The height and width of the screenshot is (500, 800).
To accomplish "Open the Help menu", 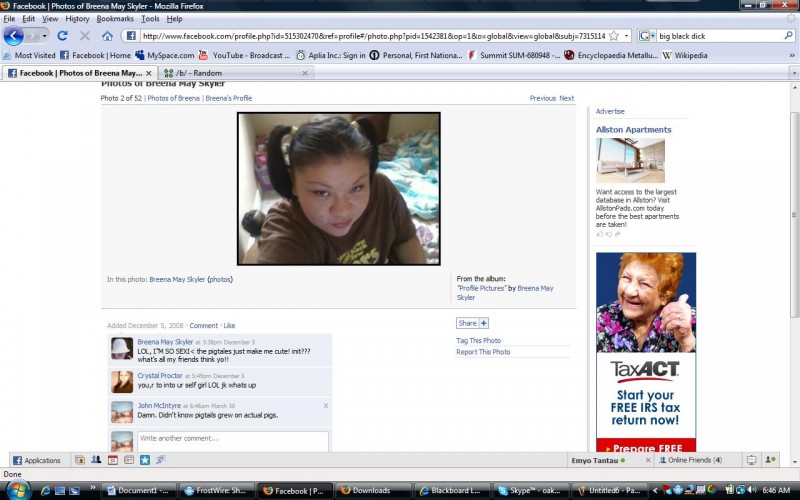I will 174,19.
